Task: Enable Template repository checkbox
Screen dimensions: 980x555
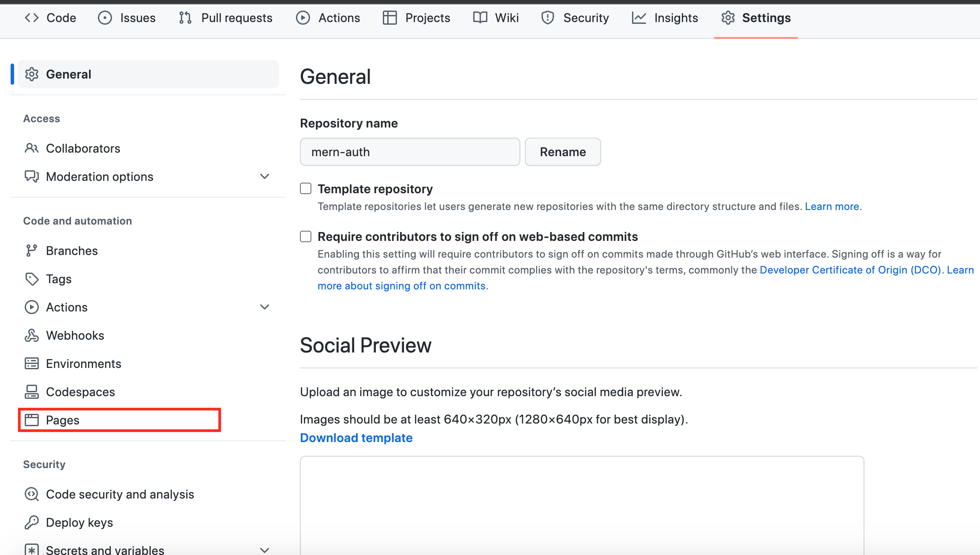Action: tap(306, 188)
